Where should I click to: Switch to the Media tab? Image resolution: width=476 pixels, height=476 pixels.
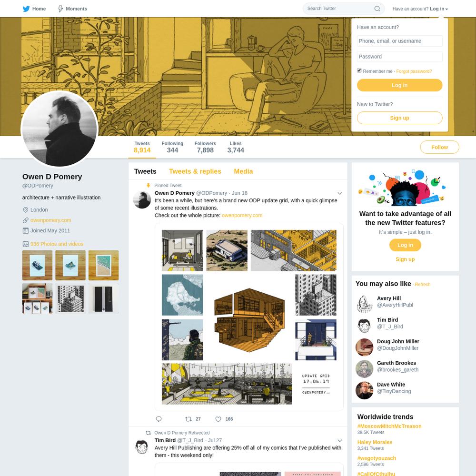coord(243,171)
